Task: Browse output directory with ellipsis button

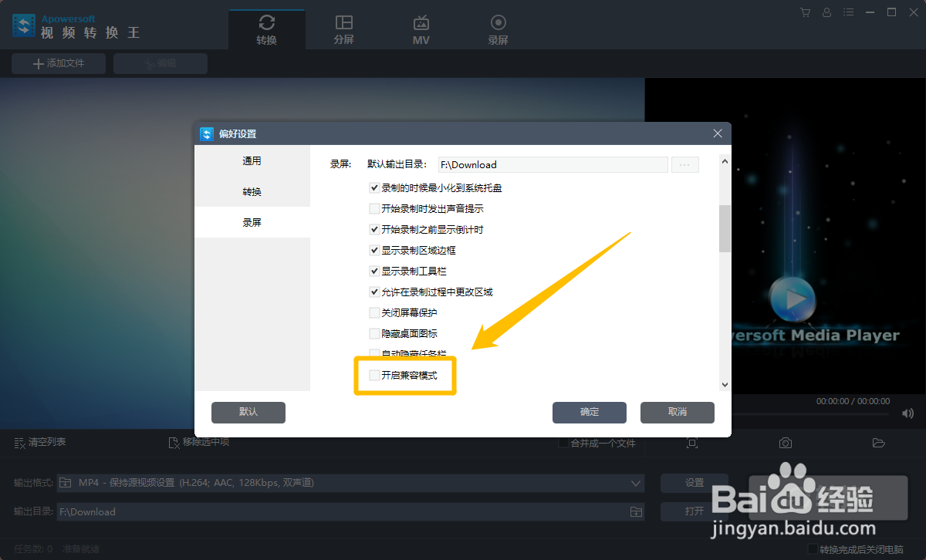Action: (x=685, y=164)
